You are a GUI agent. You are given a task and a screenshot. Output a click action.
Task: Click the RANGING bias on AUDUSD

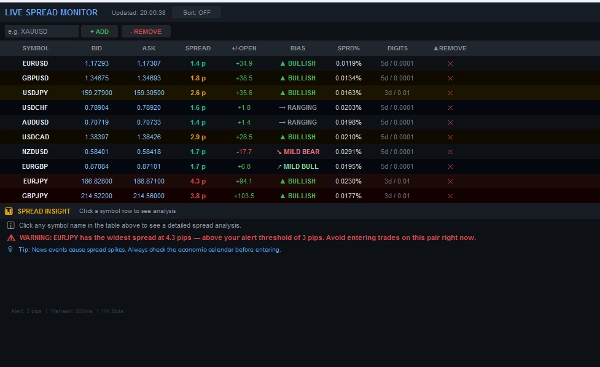point(298,122)
